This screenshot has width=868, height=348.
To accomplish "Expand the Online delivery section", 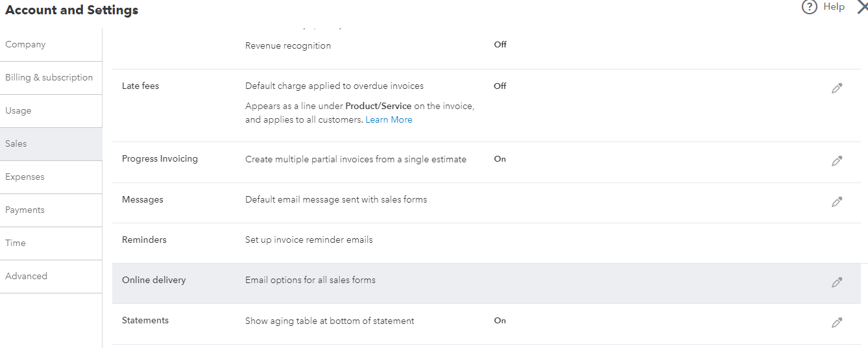I will click(x=154, y=280).
